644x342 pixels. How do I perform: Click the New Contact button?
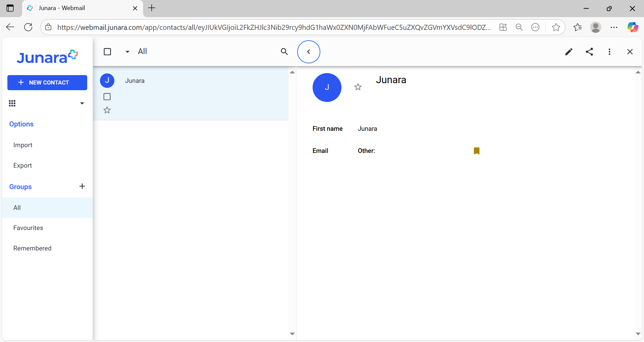click(47, 82)
